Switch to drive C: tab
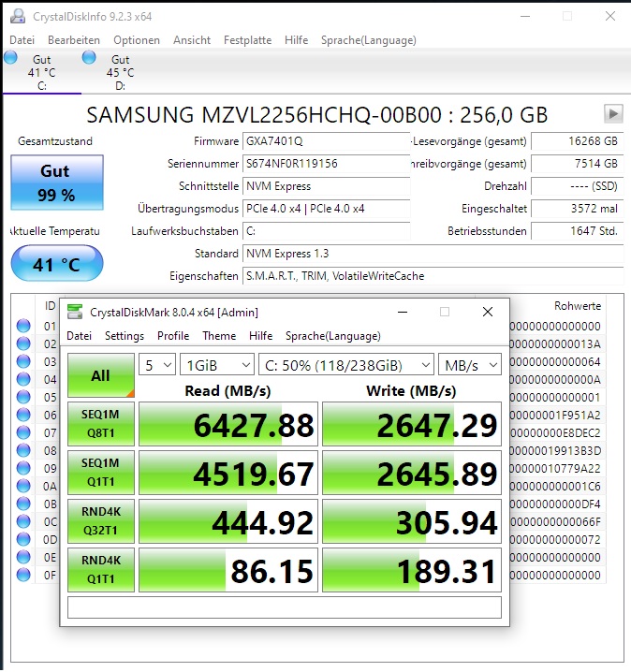The image size is (631, 672). [41, 72]
